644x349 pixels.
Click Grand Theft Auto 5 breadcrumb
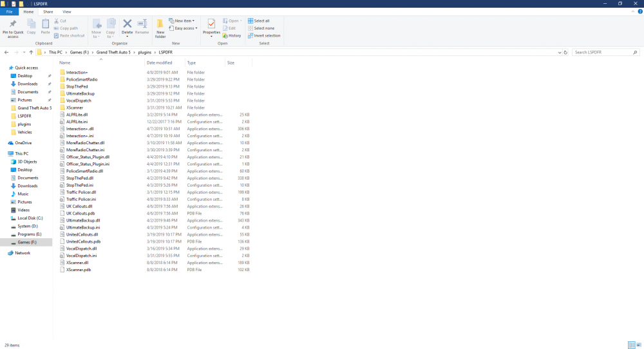pos(113,52)
